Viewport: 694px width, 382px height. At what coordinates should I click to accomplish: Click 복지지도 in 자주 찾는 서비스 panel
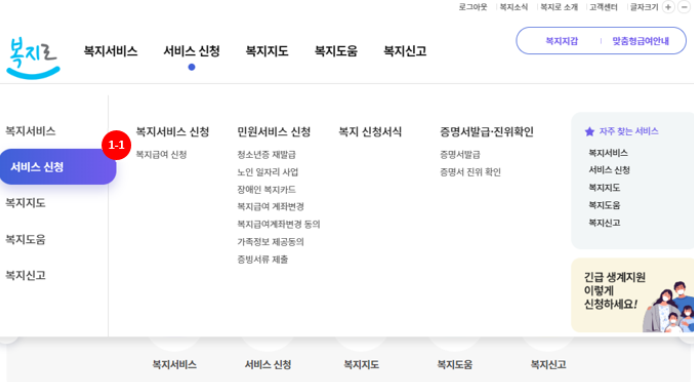pos(604,188)
